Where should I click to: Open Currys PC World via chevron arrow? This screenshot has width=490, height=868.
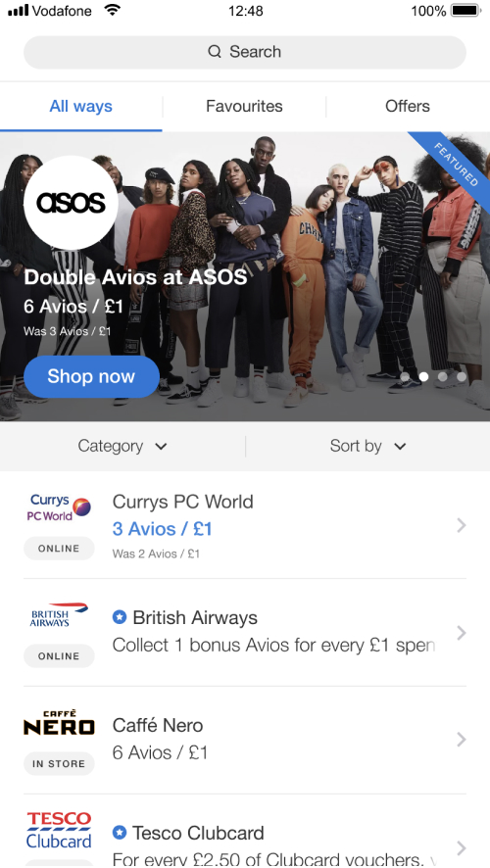tap(462, 525)
